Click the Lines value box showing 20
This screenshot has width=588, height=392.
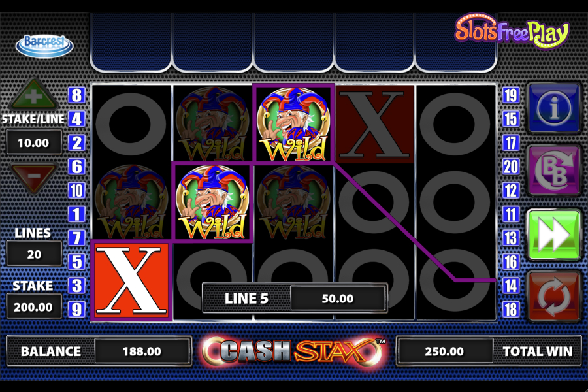point(34,254)
